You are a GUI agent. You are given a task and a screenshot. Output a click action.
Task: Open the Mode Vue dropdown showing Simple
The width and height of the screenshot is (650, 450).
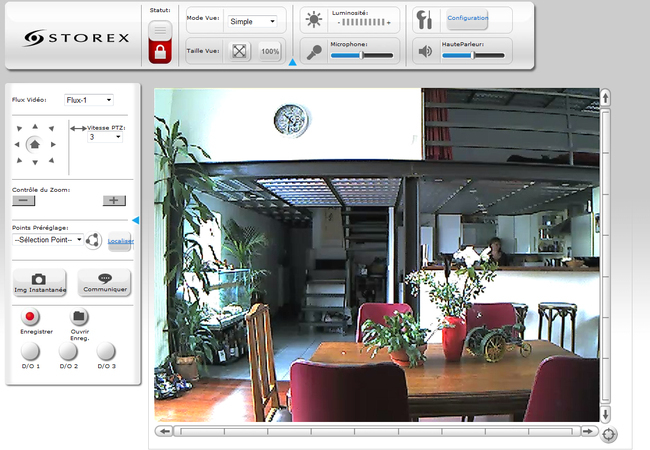tap(252, 22)
